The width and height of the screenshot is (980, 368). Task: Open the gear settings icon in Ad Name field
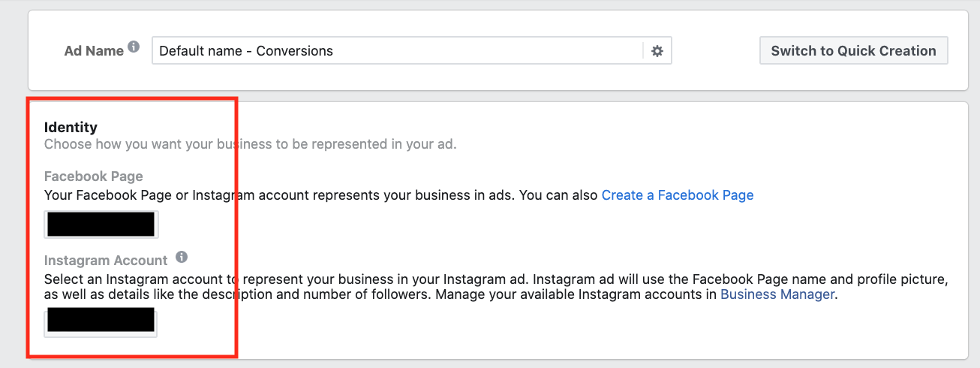click(x=657, y=51)
